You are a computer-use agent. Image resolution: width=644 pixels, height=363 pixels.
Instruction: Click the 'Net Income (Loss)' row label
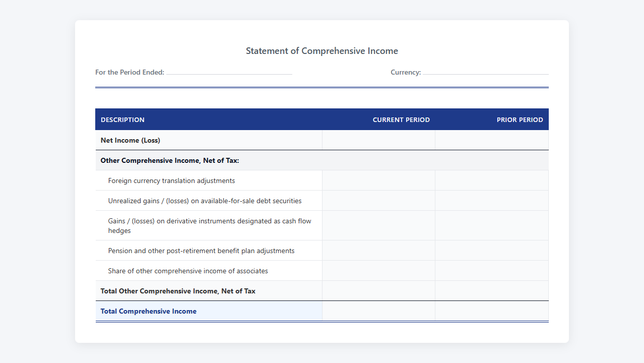pos(131,140)
